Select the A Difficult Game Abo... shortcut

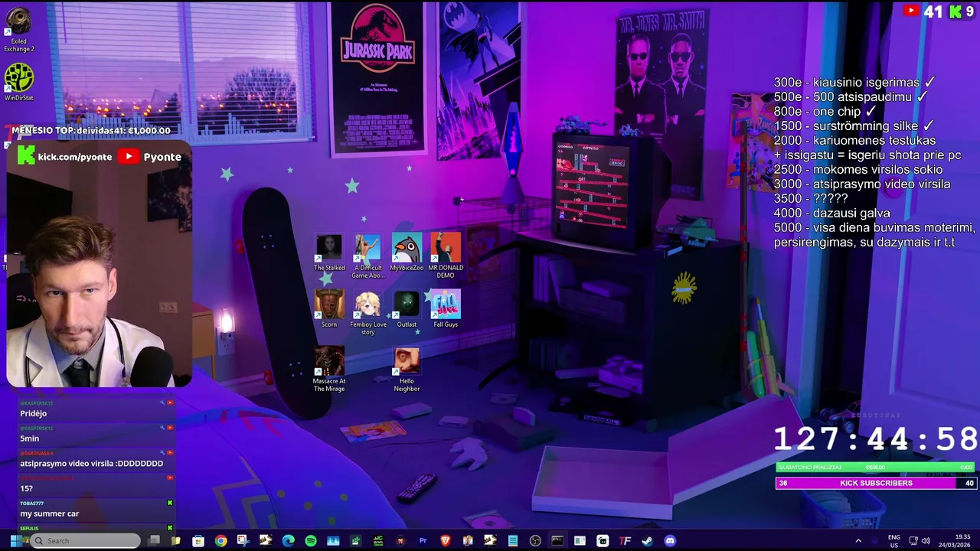click(x=367, y=256)
